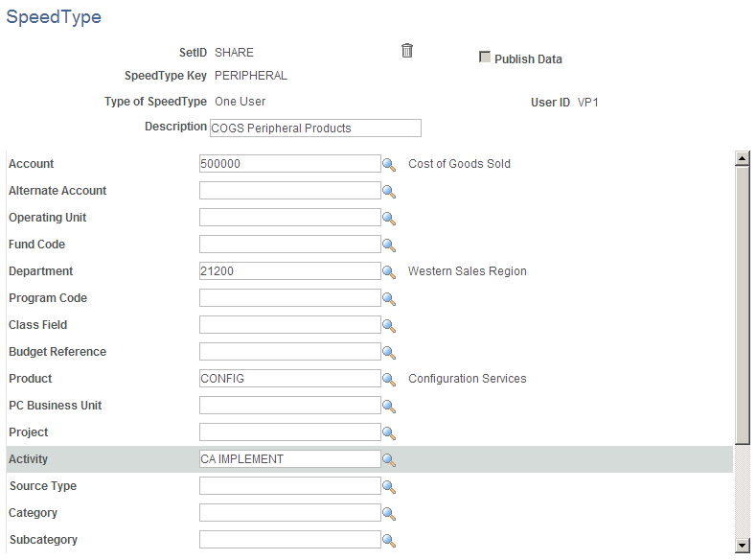
Task: Open lookup for Class Field
Action: [x=389, y=326]
